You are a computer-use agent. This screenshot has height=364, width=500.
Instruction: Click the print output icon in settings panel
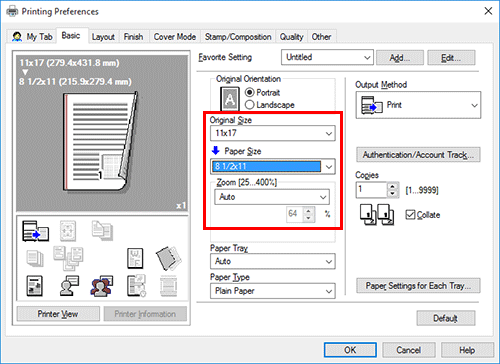tap(35, 231)
